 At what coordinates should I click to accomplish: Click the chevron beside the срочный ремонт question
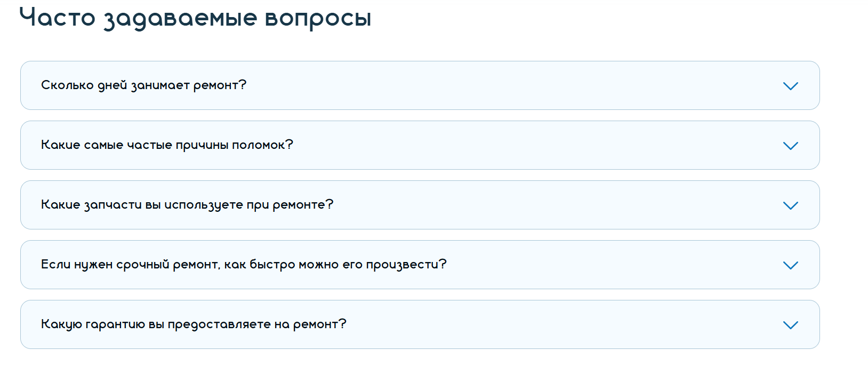[790, 265]
